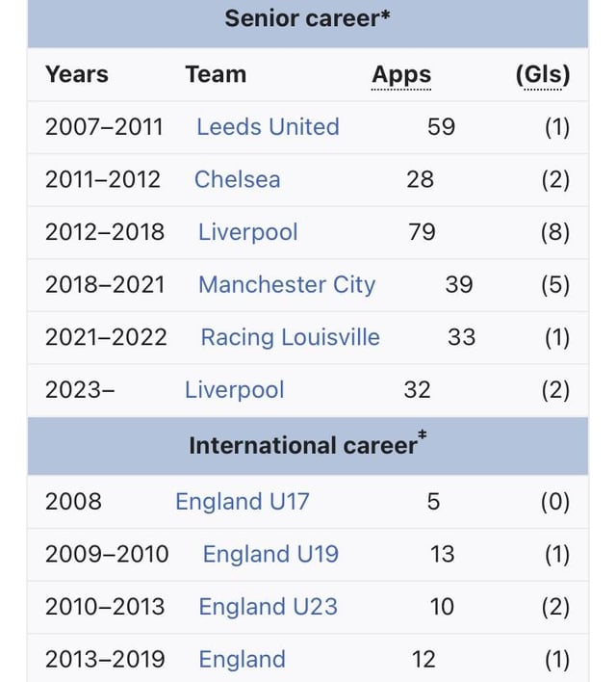Image resolution: width=616 pixels, height=682 pixels.
Task: Click the Team column header
Action: click(216, 75)
